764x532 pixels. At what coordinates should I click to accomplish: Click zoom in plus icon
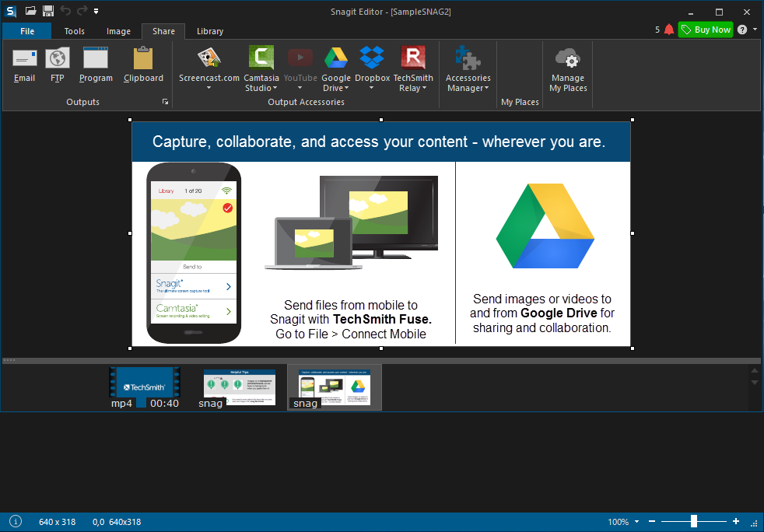pos(736,521)
